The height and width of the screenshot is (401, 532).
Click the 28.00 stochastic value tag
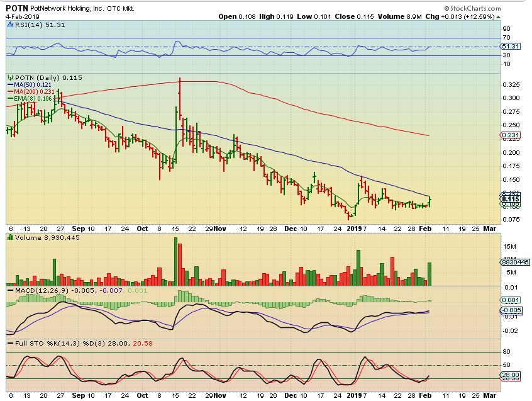click(x=510, y=375)
